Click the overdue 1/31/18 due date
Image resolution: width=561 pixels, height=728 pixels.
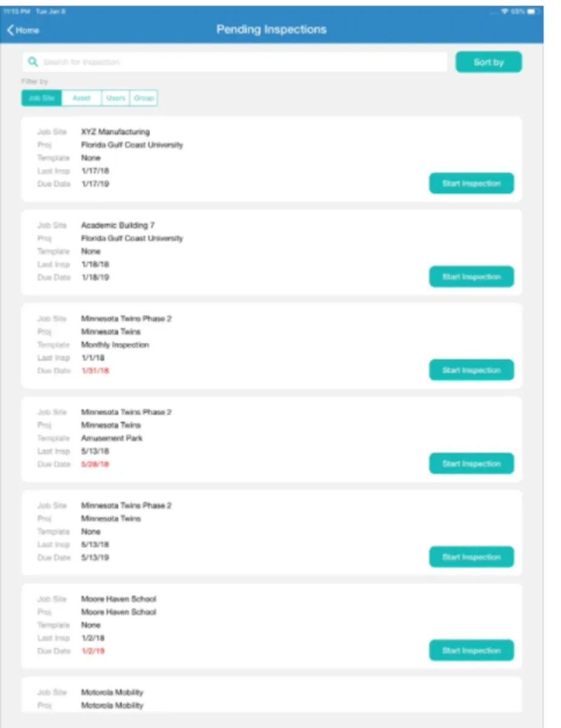95,371
